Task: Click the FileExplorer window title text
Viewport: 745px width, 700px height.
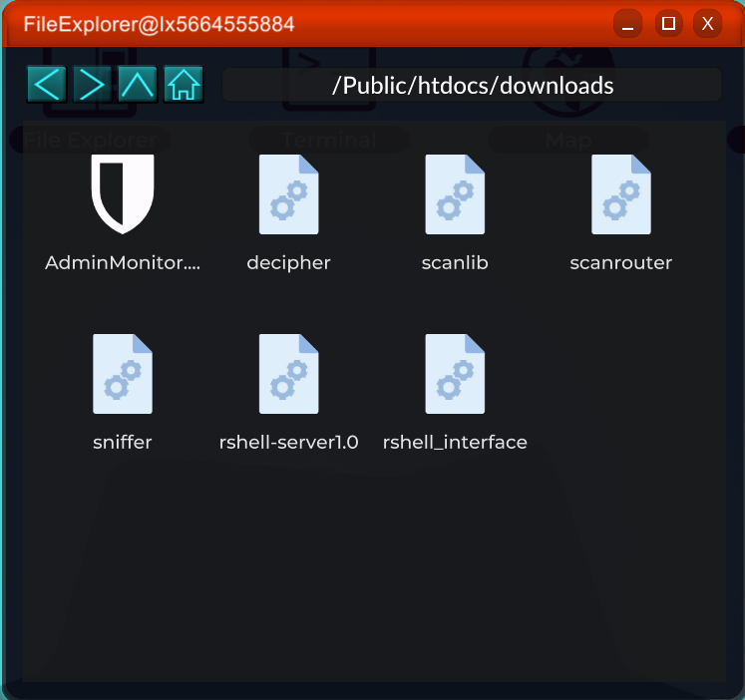Action: pyautogui.click(x=151, y=24)
